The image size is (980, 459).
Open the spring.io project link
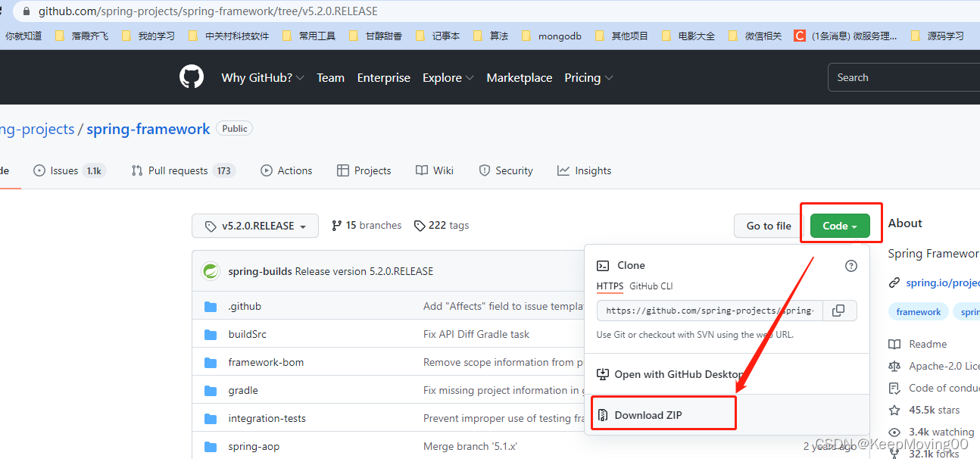click(x=942, y=283)
